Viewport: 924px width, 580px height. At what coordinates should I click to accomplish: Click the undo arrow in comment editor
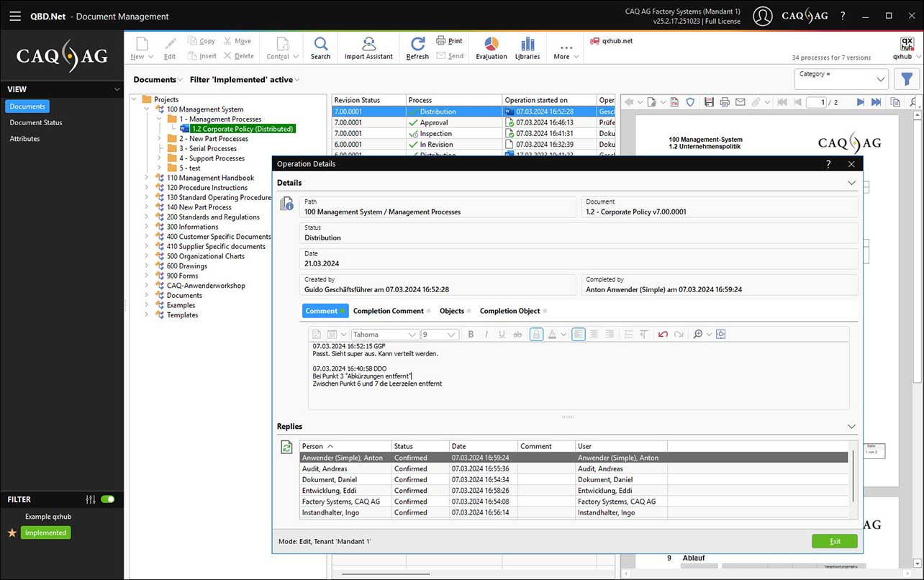pyautogui.click(x=663, y=335)
